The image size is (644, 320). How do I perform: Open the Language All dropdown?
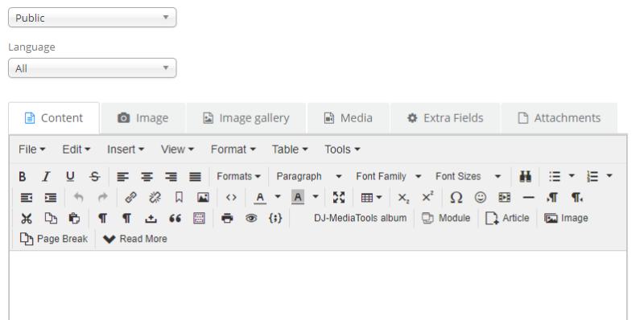93,68
